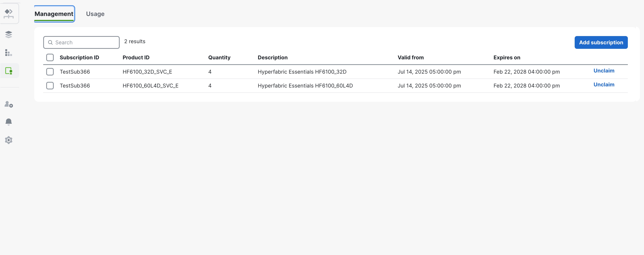Click the magnifier icon in the search box
644x255 pixels.
pos(50,42)
